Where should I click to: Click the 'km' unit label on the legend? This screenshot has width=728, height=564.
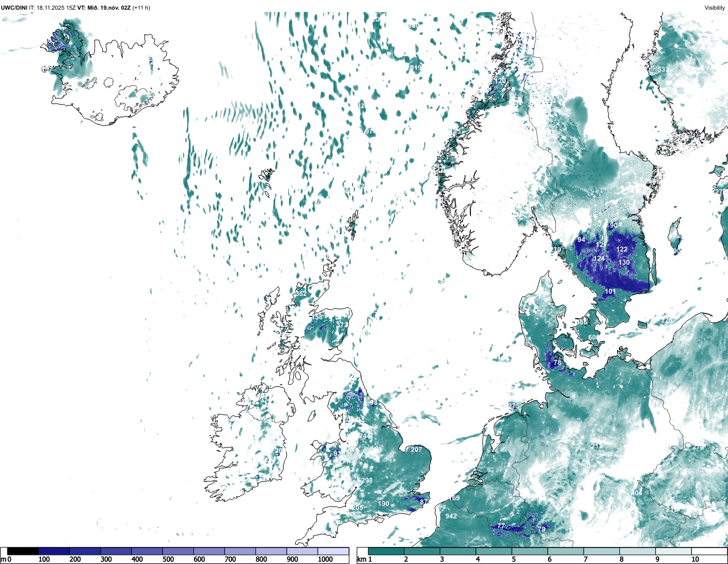point(361,559)
